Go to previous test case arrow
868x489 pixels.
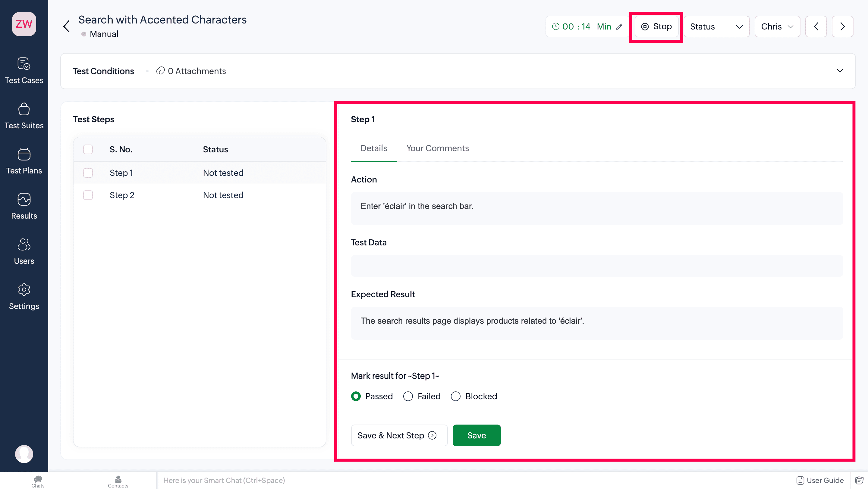[816, 26]
